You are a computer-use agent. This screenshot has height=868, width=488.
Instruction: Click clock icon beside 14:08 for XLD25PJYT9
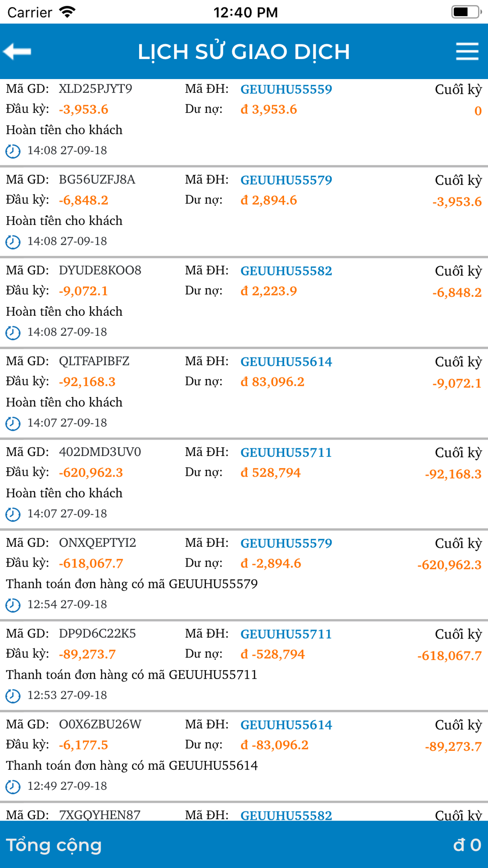pyautogui.click(x=13, y=151)
